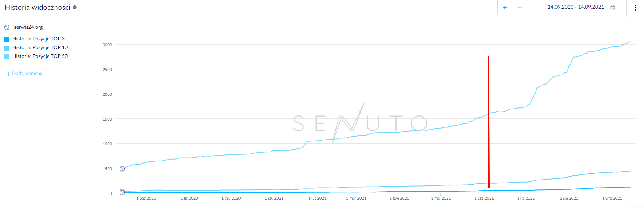This screenshot has height=208, width=644.
Task: Zoom in the chart with plus button
Action: click(504, 8)
